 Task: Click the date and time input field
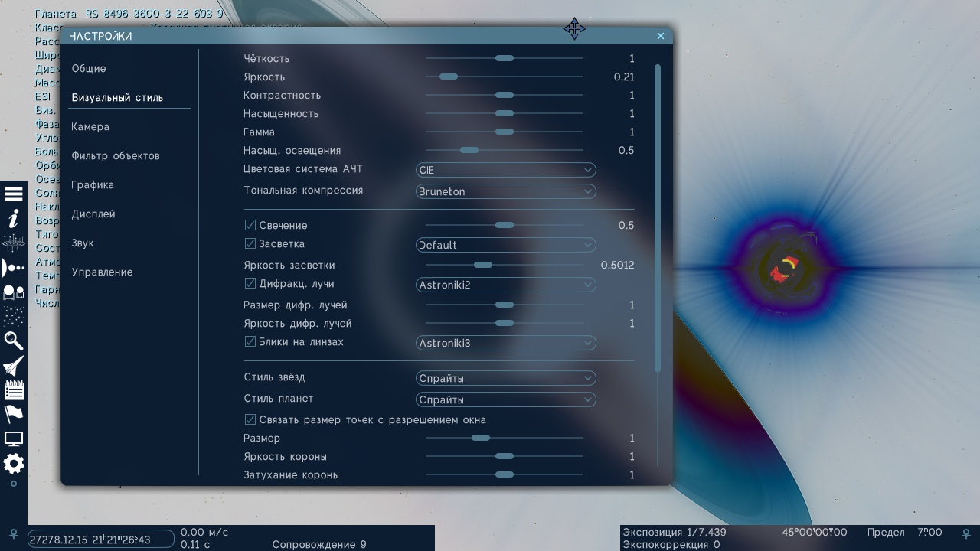click(101, 540)
